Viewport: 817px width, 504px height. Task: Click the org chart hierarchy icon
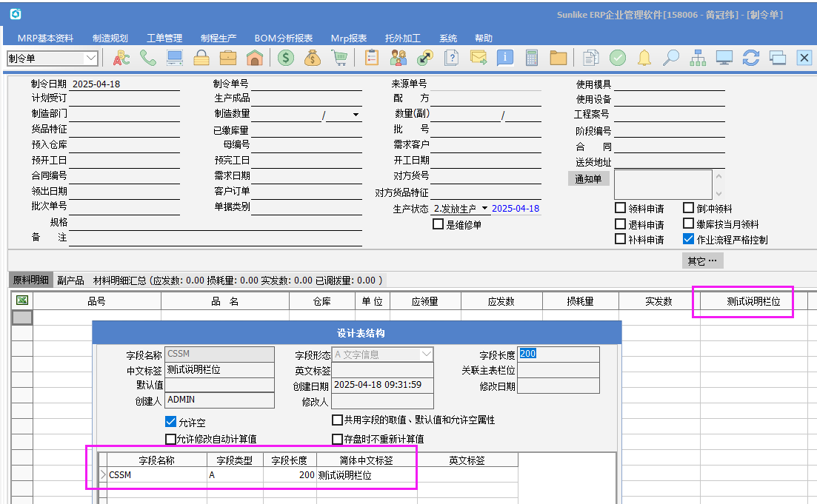(x=698, y=58)
